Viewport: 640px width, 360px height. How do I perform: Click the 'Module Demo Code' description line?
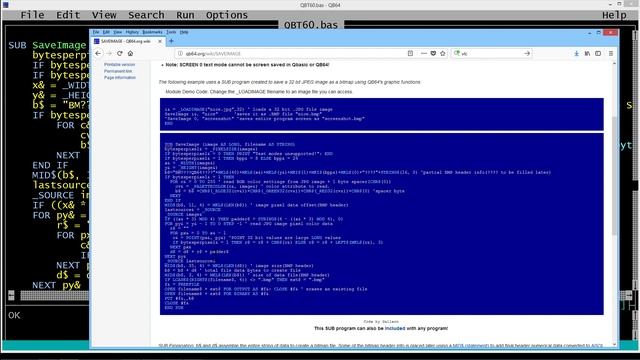259,92
